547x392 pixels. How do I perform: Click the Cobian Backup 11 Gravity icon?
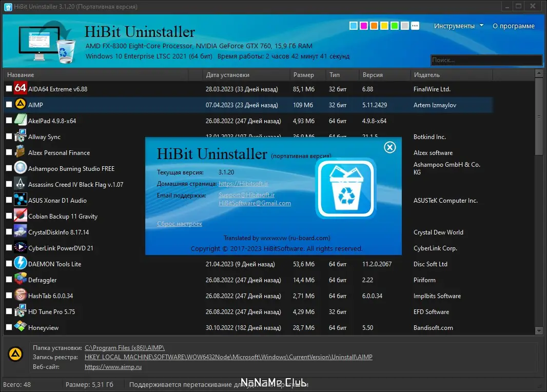[20, 215]
